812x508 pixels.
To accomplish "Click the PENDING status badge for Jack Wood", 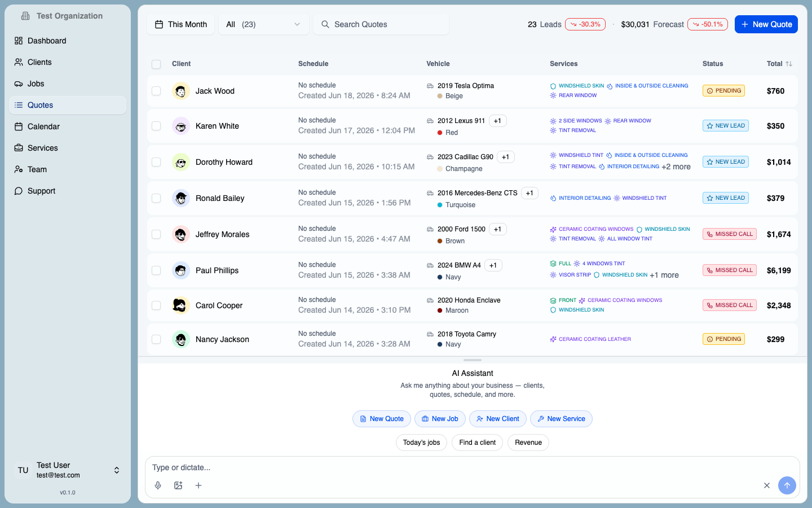I will (x=724, y=91).
